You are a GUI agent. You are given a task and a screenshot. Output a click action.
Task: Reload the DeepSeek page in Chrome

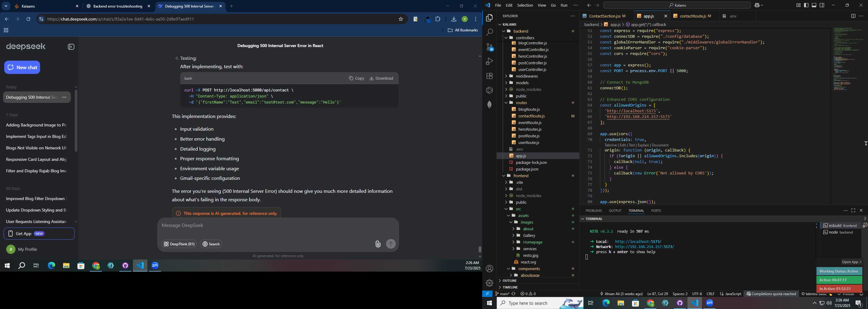pyautogui.click(x=28, y=19)
